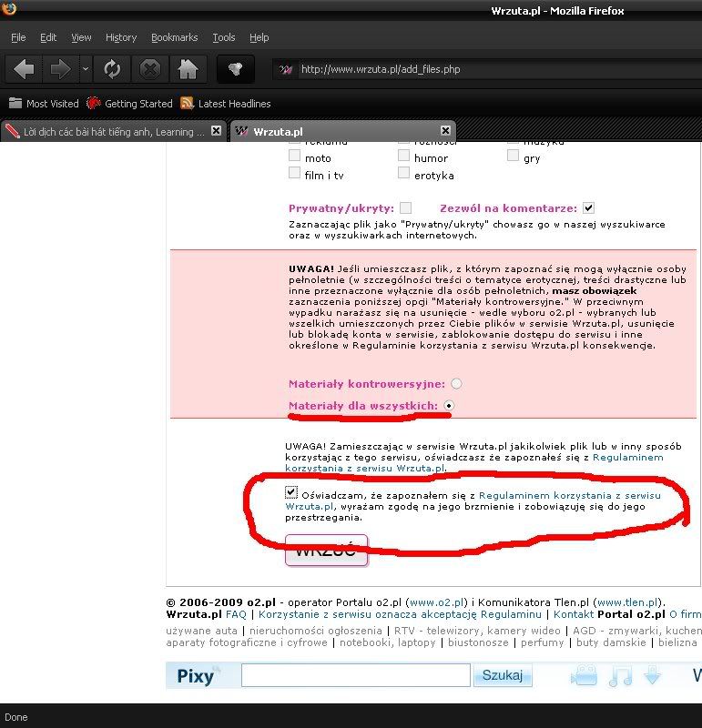The width and height of the screenshot is (702, 728).
Task: Open the Tools menu
Action: pyautogui.click(x=223, y=37)
